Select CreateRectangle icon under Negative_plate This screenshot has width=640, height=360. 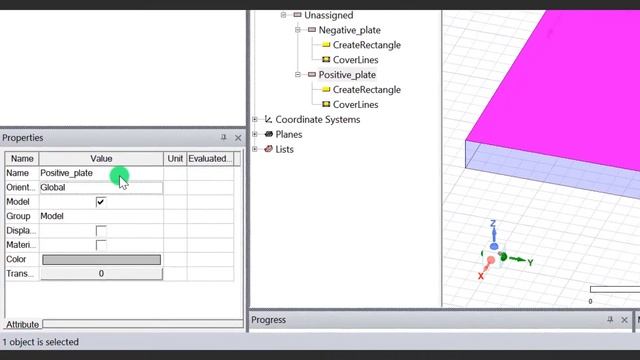pyautogui.click(x=326, y=45)
